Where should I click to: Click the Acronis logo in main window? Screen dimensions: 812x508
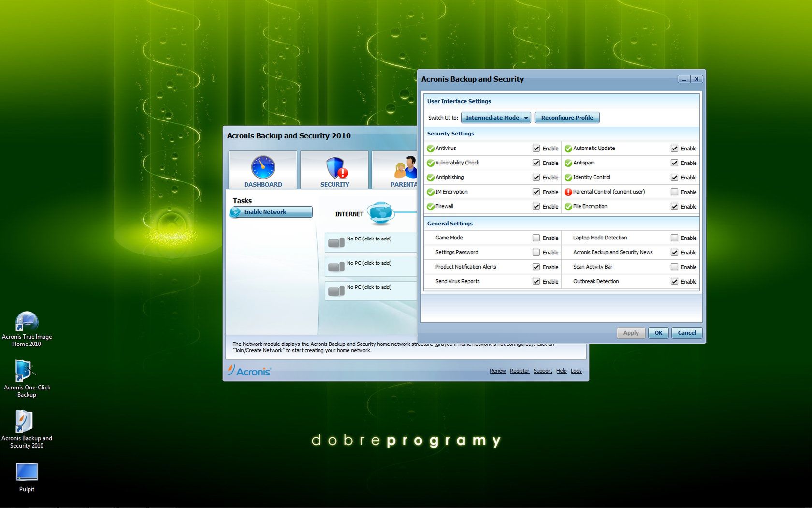click(249, 371)
